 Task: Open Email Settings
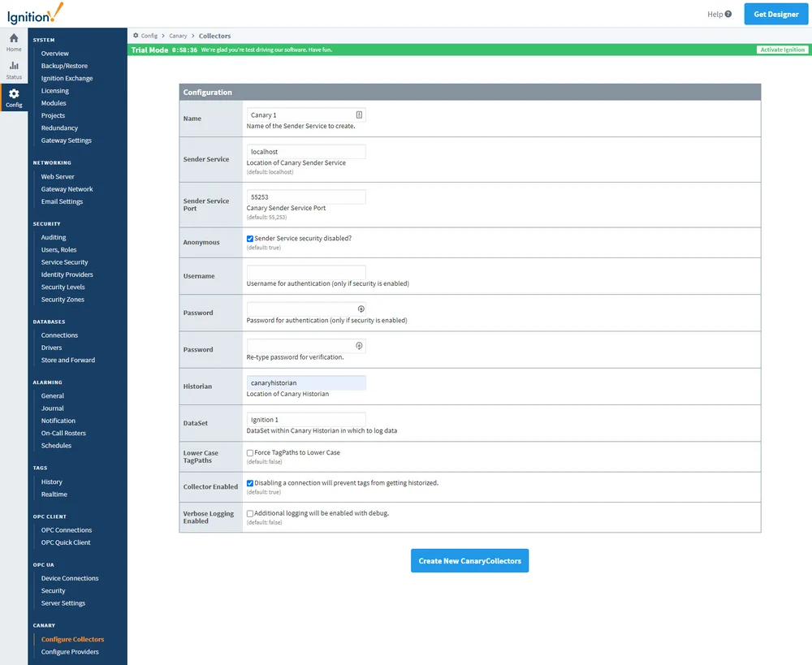[62, 201]
